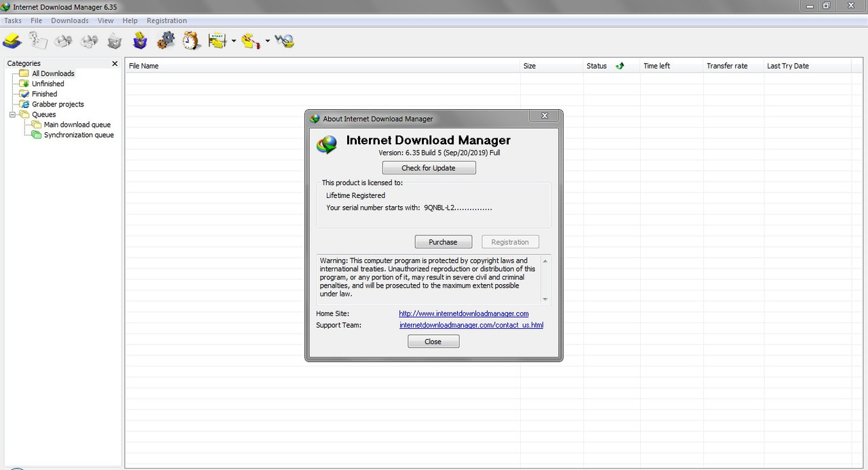
Task: Click the Check for Update button
Action: (429, 168)
